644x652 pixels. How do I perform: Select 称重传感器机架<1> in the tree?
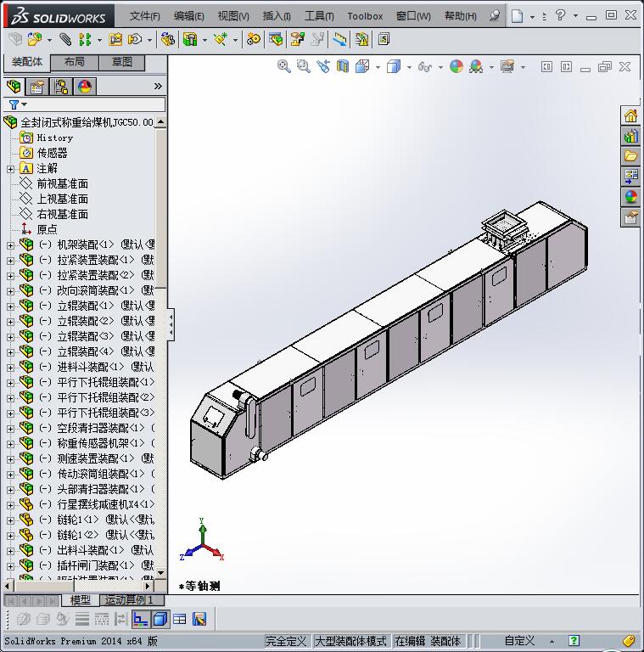pos(101,443)
